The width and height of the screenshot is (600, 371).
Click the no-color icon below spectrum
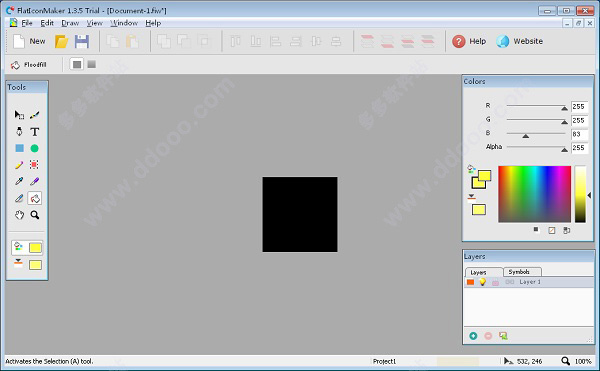point(551,230)
